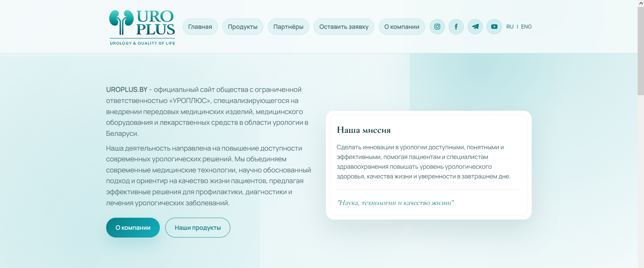Open the Instagram social icon
This screenshot has width=644, height=268.
tap(437, 27)
